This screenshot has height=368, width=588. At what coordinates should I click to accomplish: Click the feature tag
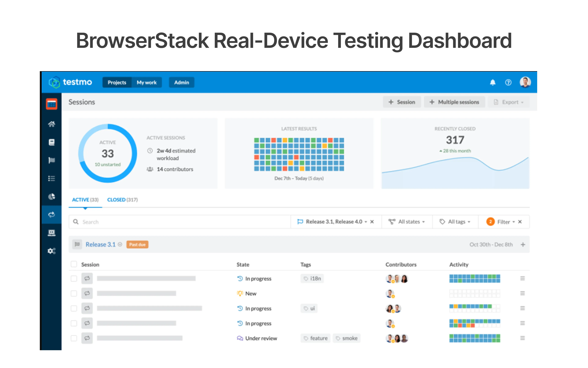tap(315, 338)
